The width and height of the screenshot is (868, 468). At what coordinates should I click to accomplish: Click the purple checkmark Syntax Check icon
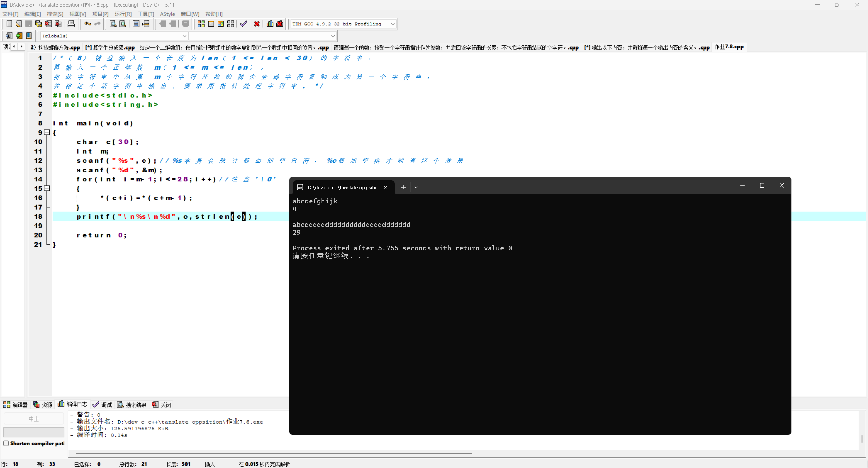click(243, 24)
